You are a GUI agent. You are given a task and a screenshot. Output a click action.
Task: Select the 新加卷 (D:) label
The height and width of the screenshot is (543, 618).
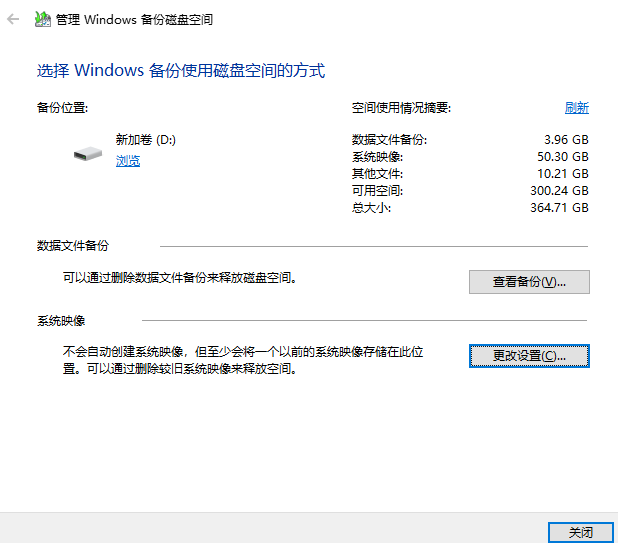point(145,139)
